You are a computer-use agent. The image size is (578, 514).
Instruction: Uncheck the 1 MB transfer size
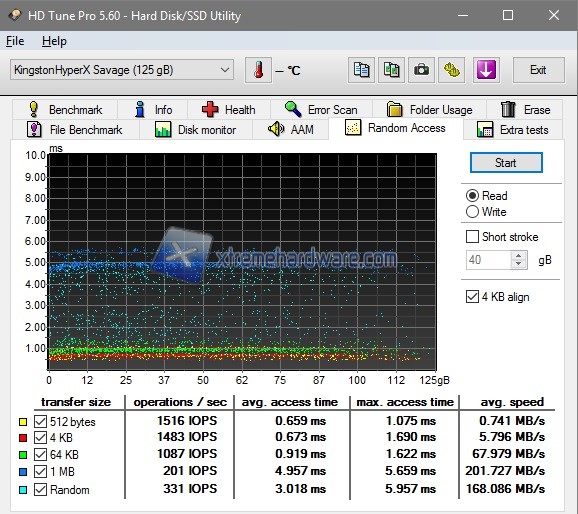40,472
